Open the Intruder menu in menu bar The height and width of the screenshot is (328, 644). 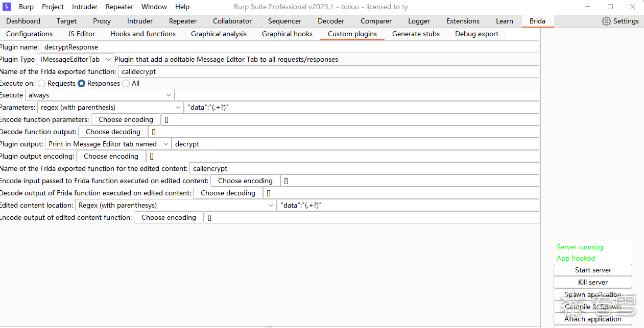(x=85, y=7)
